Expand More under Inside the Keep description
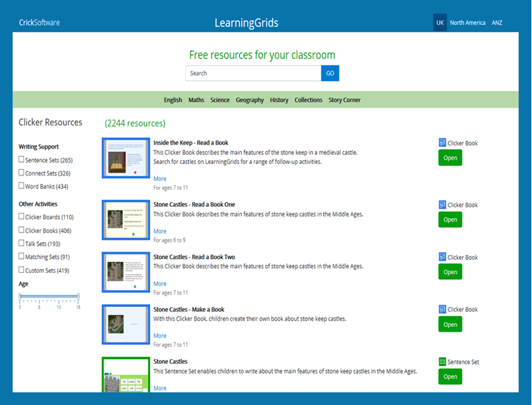The width and height of the screenshot is (532, 405). [160, 179]
